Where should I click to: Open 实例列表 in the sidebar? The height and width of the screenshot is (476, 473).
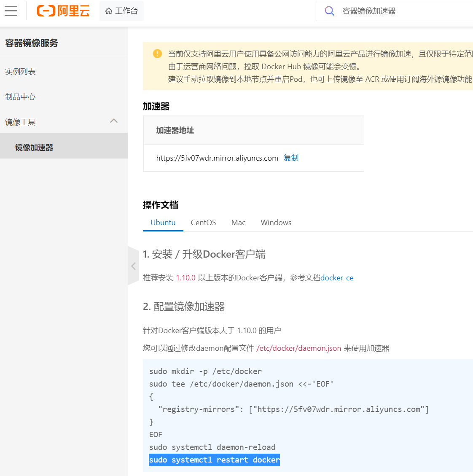20,72
